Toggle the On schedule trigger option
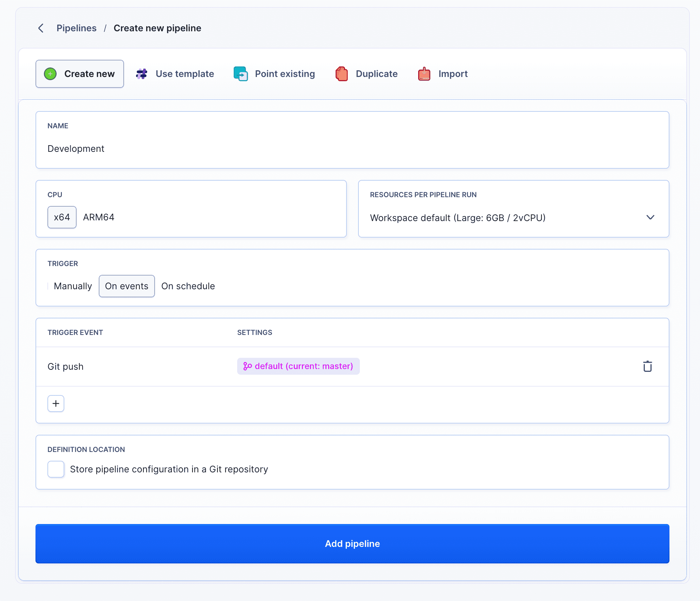This screenshot has width=700, height=601. pos(188,286)
